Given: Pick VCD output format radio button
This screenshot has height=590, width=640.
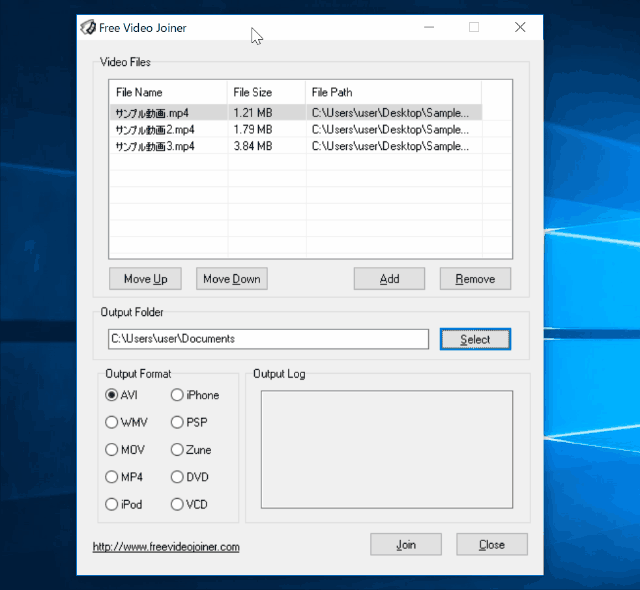Looking at the screenshot, I should click(x=177, y=504).
